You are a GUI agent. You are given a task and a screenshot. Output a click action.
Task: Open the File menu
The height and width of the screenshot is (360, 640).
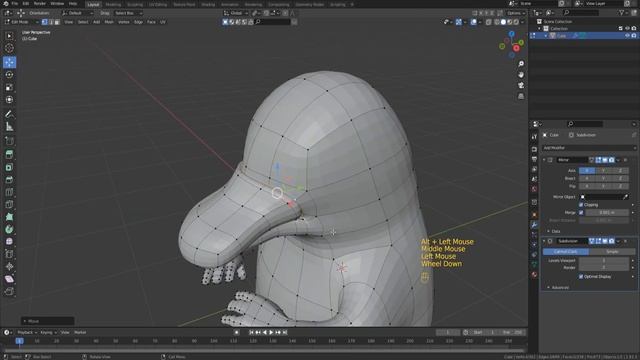(x=15, y=4)
